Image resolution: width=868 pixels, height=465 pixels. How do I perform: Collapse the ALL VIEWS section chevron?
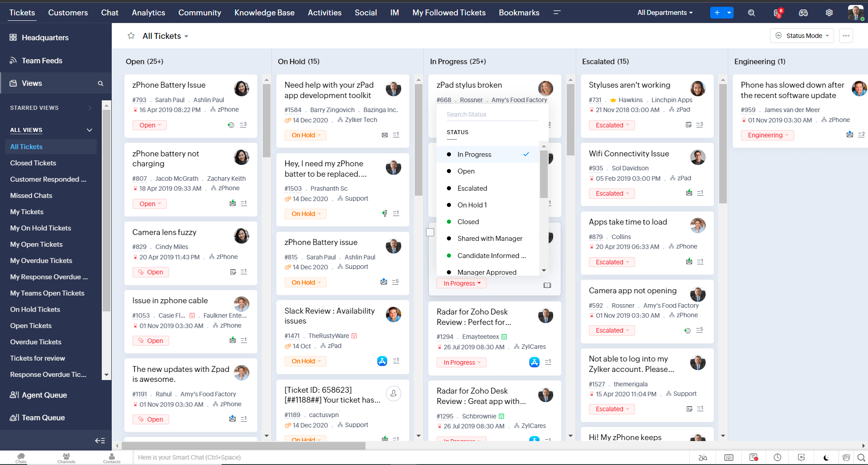pos(90,130)
